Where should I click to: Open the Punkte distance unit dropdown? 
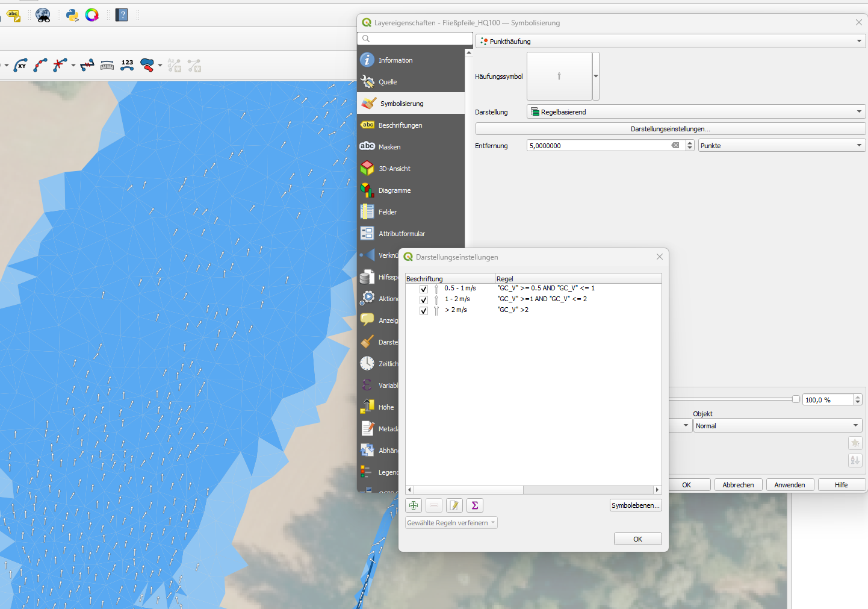point(781,146)
